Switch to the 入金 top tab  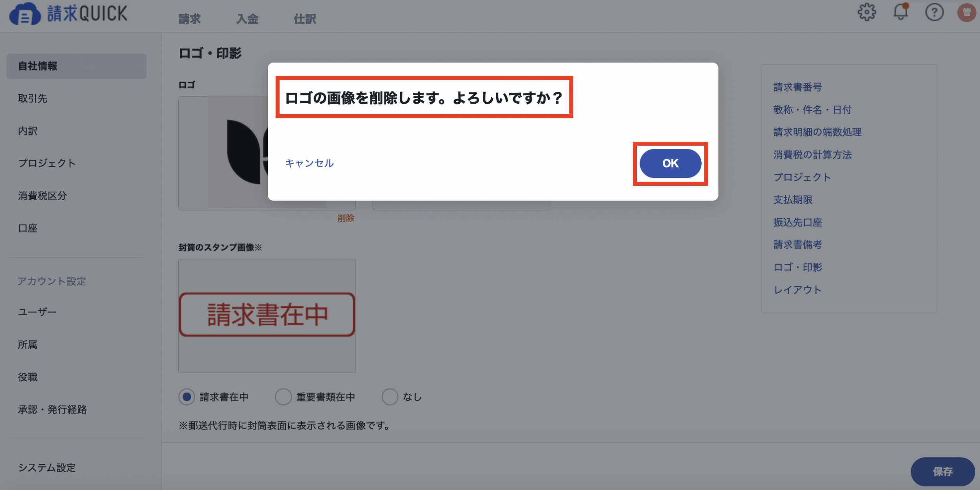tap(247, 19)
